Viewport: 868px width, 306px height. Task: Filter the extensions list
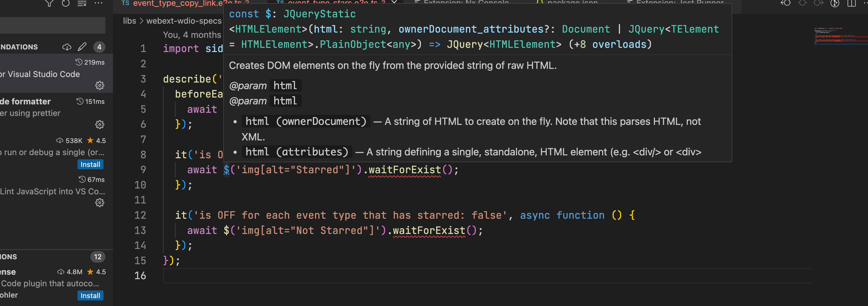[50, 3]
